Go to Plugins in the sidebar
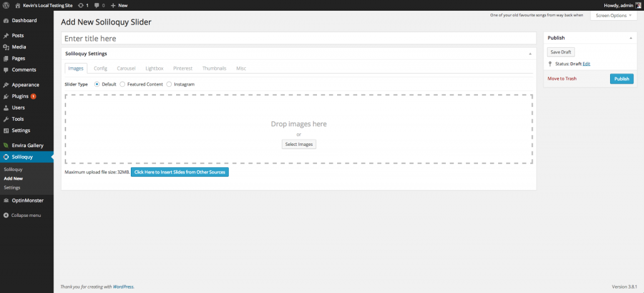The height and width of the screenshot is (293, 644). 20,96
